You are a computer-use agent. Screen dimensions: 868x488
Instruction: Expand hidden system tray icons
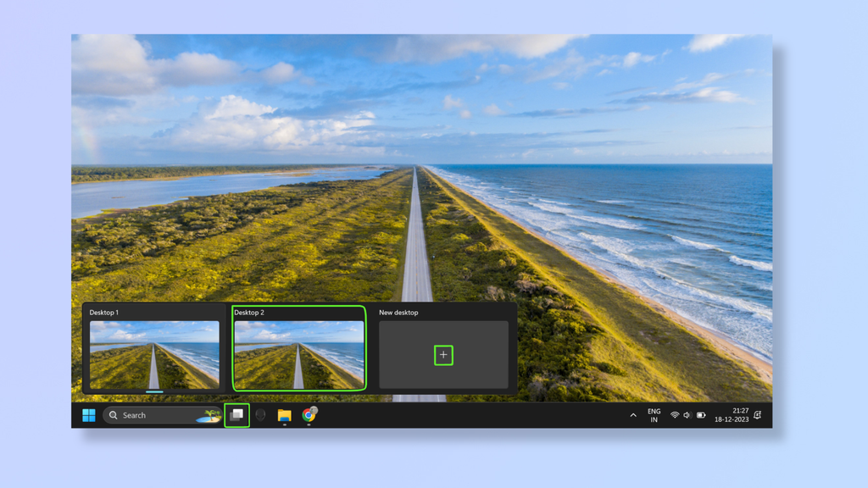tap(633, 415)
